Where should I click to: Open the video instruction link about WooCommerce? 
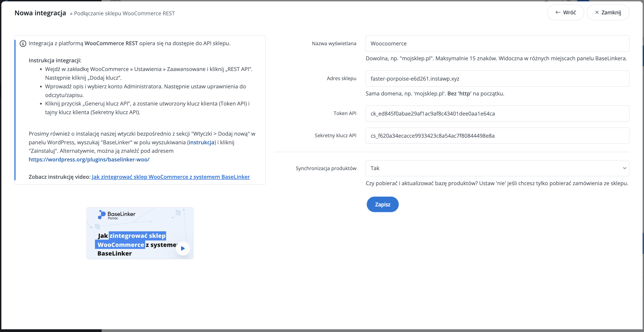[171, 177]
